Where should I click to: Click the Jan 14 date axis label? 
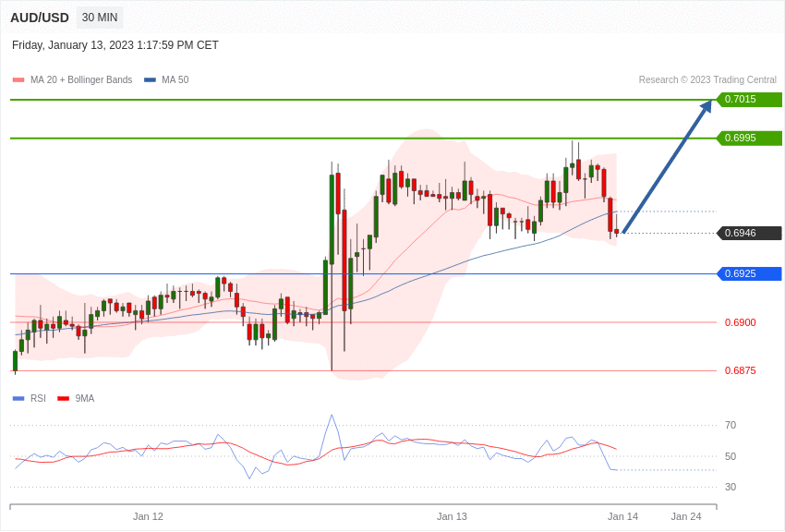click(622, 516)
